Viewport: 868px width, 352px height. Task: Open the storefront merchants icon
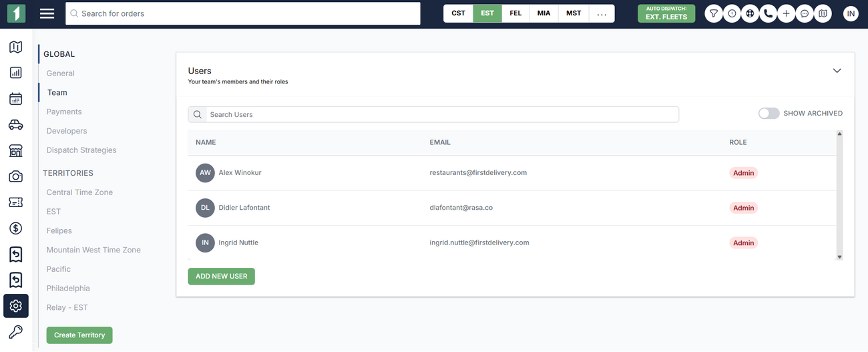tap(16, 150)
